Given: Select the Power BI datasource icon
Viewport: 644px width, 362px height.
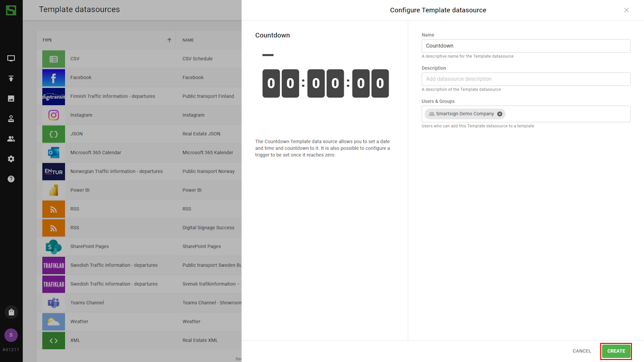Looking at the screenshot, I should coord(53,190).
